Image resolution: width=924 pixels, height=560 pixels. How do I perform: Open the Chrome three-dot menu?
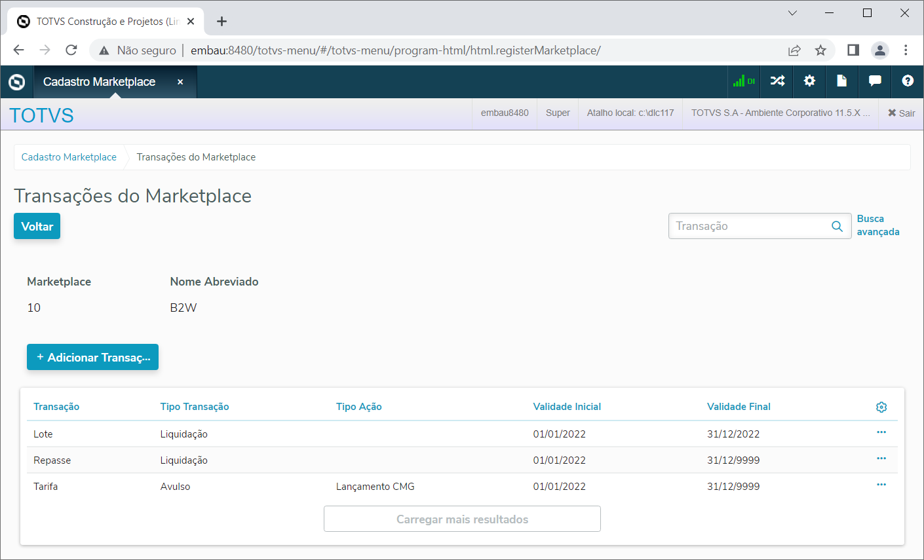tap(906, 50)
